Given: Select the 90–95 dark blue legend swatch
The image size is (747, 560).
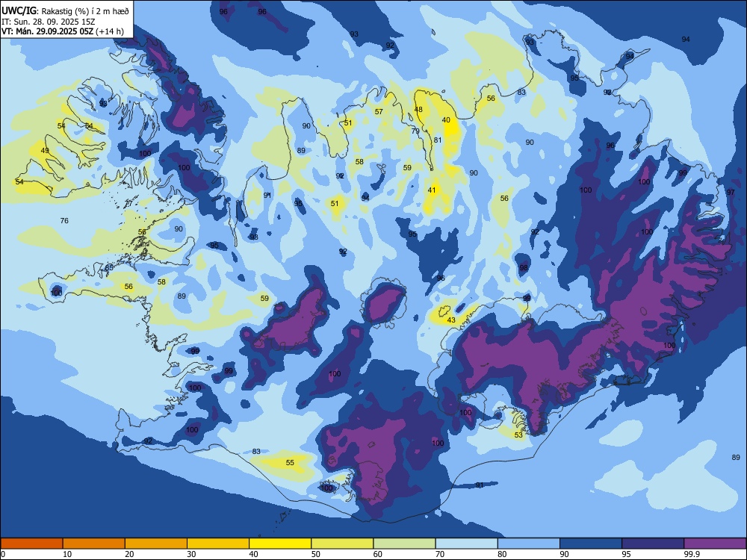Looking at the screenshot, I should pyautogui.click(x=591, y=544).
